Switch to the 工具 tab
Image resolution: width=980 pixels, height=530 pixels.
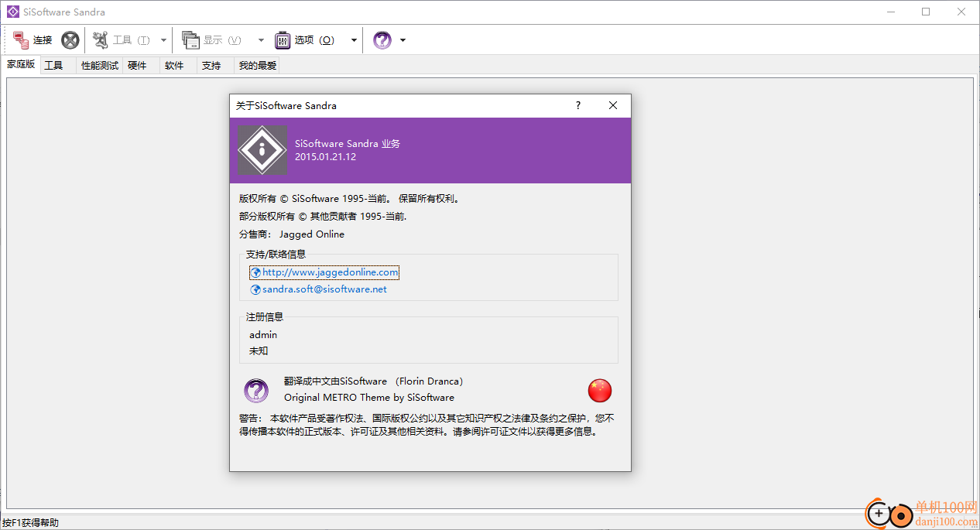pos(53,66)
